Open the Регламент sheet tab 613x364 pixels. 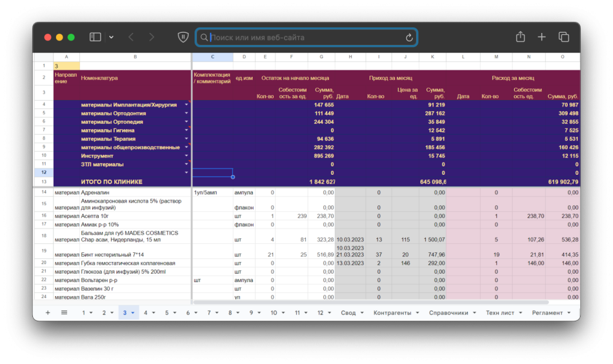[547, 313]
